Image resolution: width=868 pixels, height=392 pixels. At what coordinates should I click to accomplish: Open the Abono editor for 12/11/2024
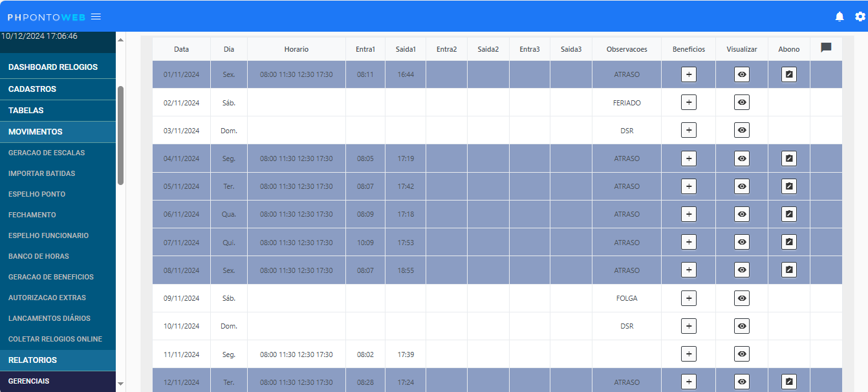click(788, 382)
